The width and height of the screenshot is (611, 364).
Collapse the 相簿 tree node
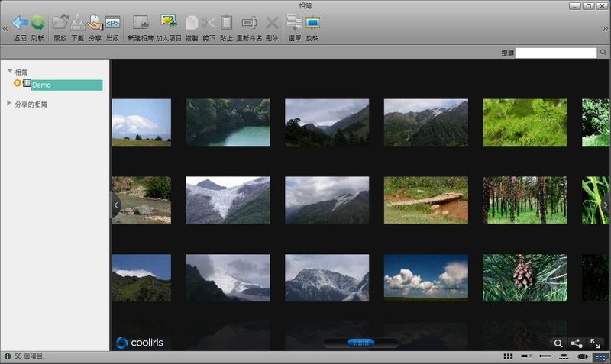pyautogui.click(x=10, y=72)
